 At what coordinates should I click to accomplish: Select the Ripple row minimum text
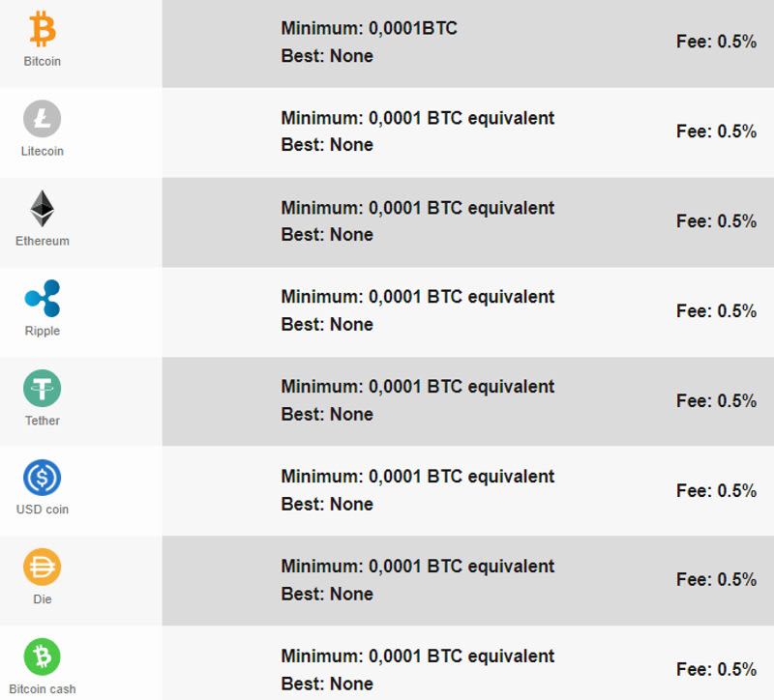418,297
